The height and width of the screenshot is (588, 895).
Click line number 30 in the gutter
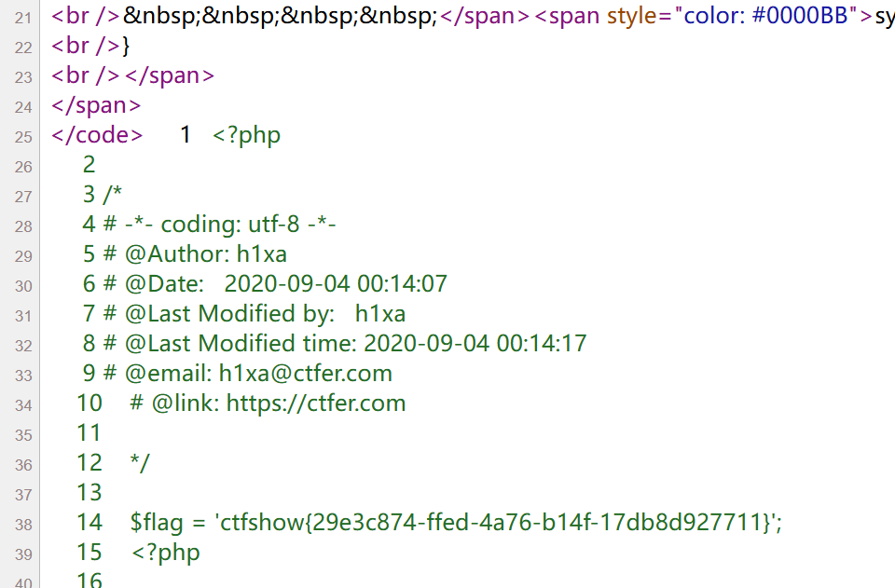22,286
